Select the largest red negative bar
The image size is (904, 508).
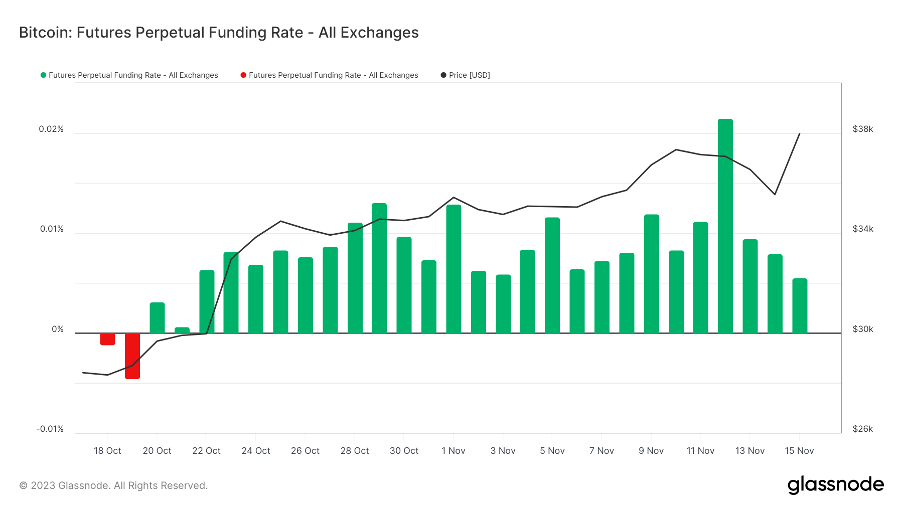coord(132,356)
